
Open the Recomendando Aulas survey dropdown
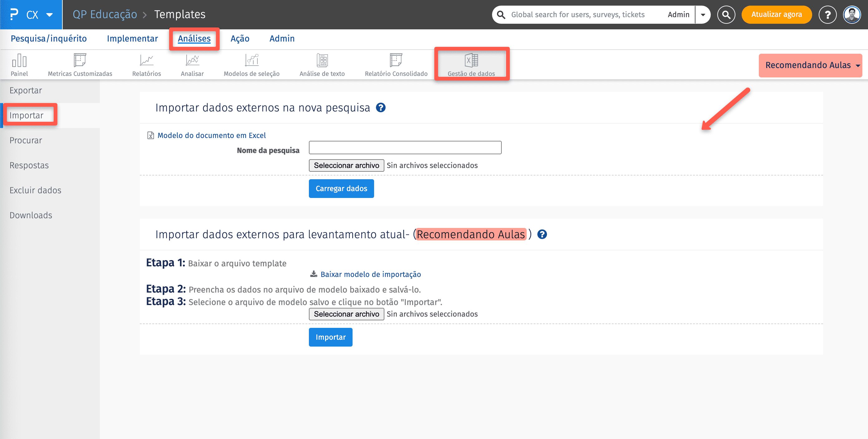(x=810, y=65)
